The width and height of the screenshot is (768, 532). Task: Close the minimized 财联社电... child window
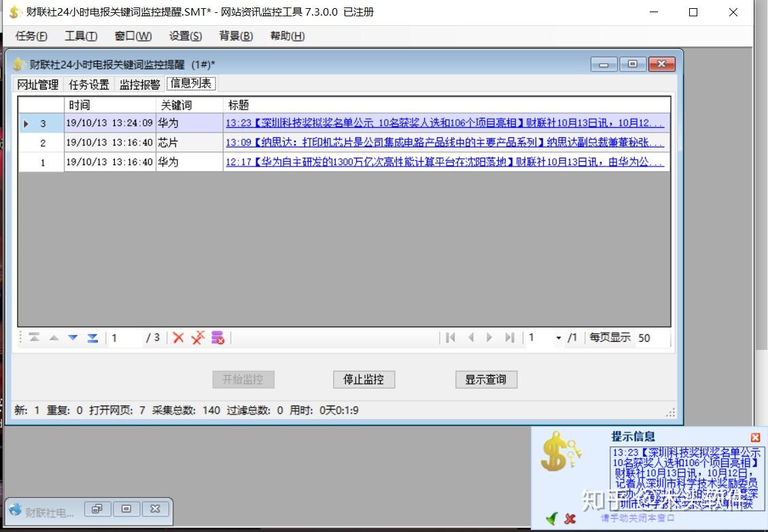pos(155,509)
